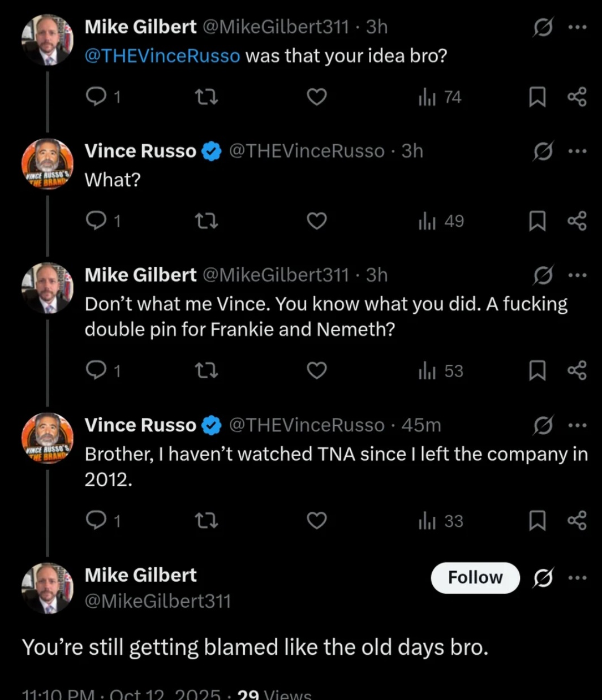Screen dimensions: 602x700
Task: Repost Vince Russo's 'What?' tweet
Action: 206,221
